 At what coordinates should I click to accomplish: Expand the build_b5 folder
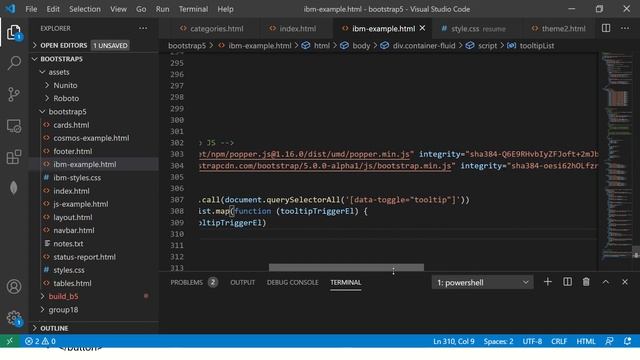coord(63,296)
